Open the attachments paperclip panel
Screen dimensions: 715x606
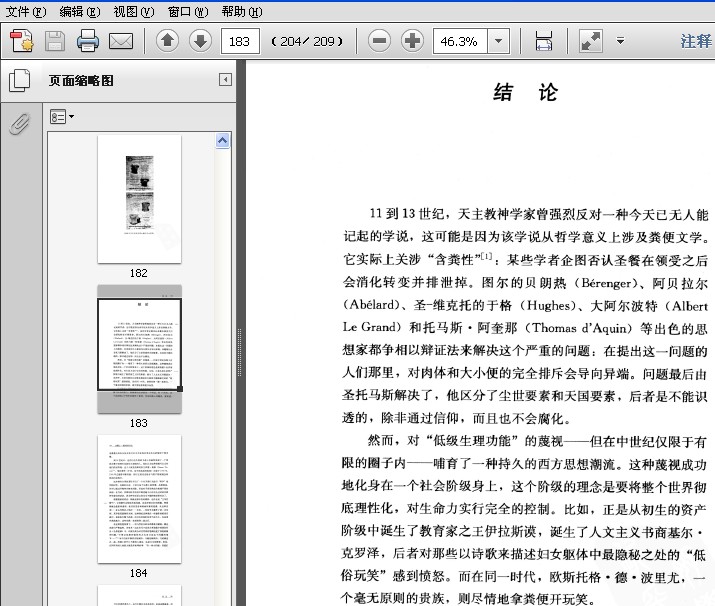(19, 123)
